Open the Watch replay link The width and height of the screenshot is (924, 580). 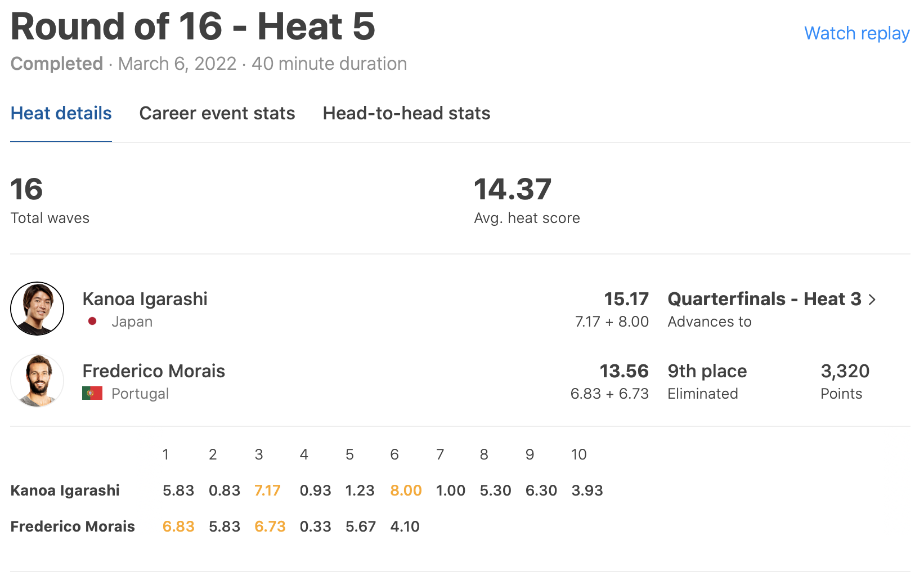(x=856, y=33)
